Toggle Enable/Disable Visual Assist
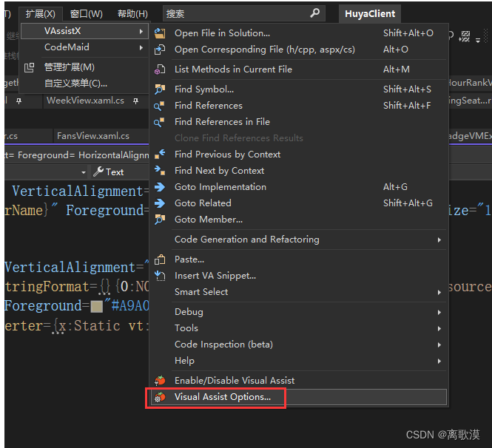 299,381
